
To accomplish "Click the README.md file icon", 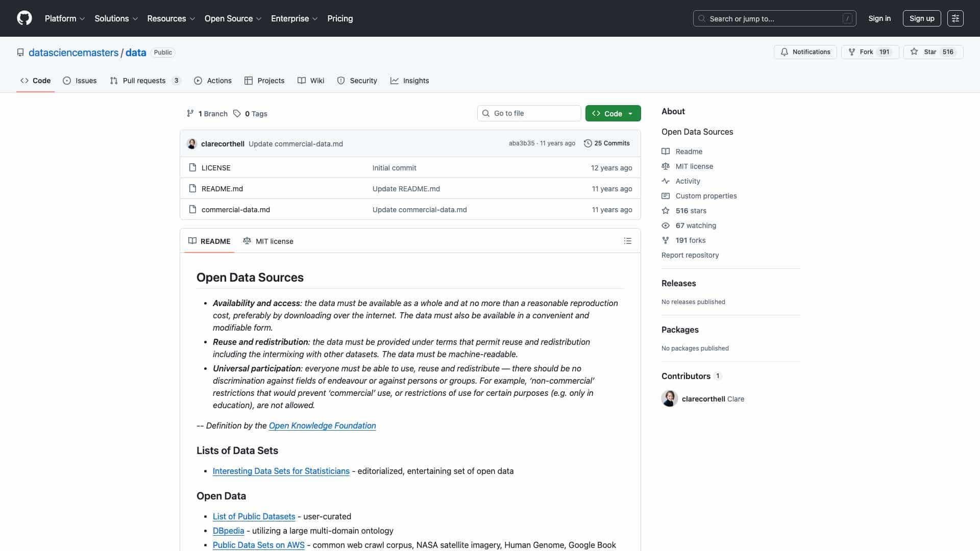I will click(192, 188).
